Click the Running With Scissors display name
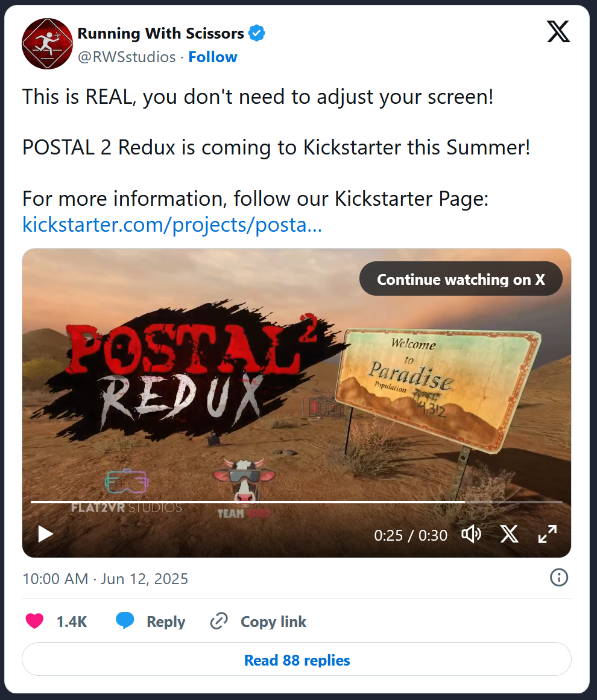Screen dimensions: 597x700 160,33
